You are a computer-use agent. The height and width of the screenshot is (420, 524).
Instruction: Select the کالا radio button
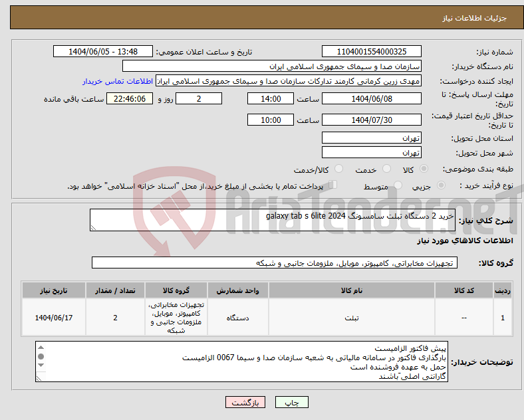[x=424, y=169]
